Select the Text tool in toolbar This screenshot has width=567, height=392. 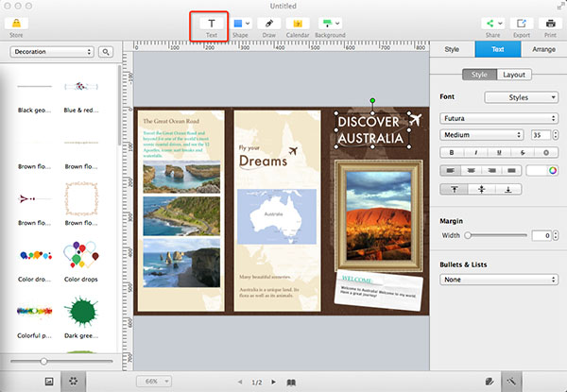point(210,23)
